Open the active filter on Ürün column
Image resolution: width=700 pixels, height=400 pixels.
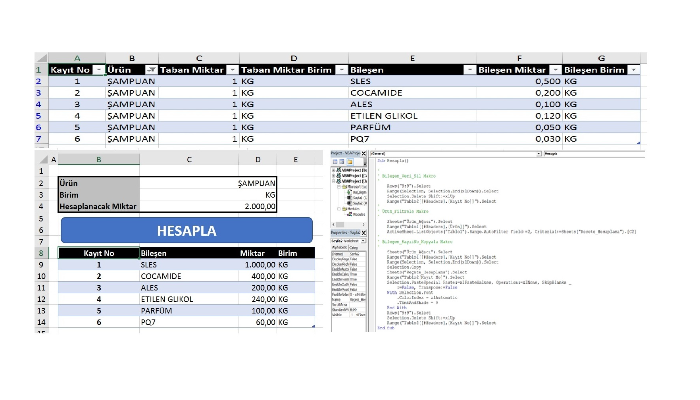tap(151, 70)
